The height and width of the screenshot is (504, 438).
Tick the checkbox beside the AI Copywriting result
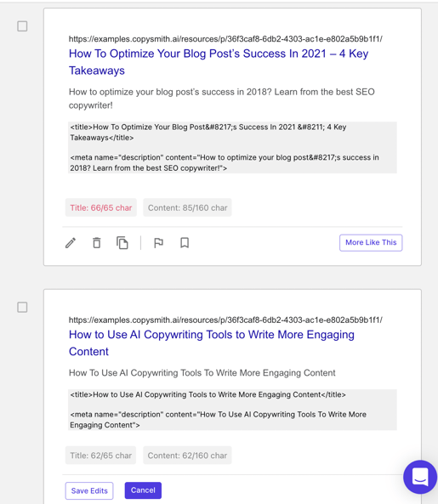tap(22, 308)
